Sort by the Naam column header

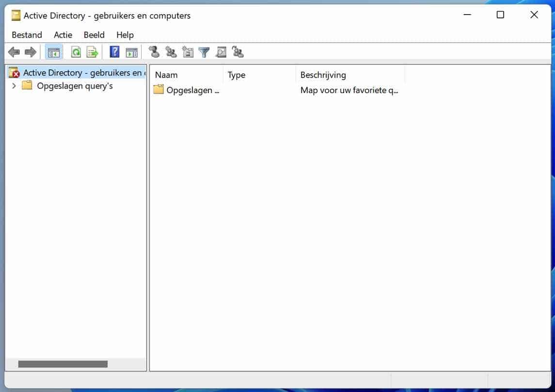coord(166,75)
